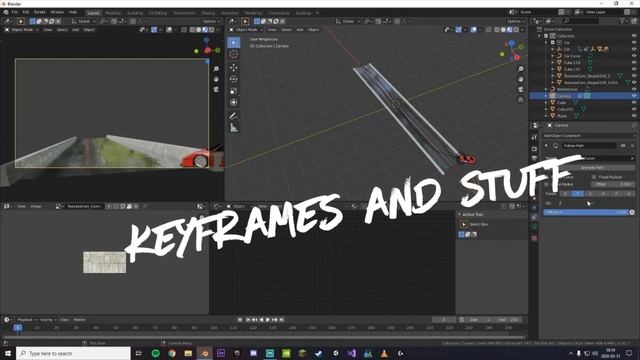Select the Select Box tool in 3D viewport
Screen dimensions: 640x360
(234, 42)
